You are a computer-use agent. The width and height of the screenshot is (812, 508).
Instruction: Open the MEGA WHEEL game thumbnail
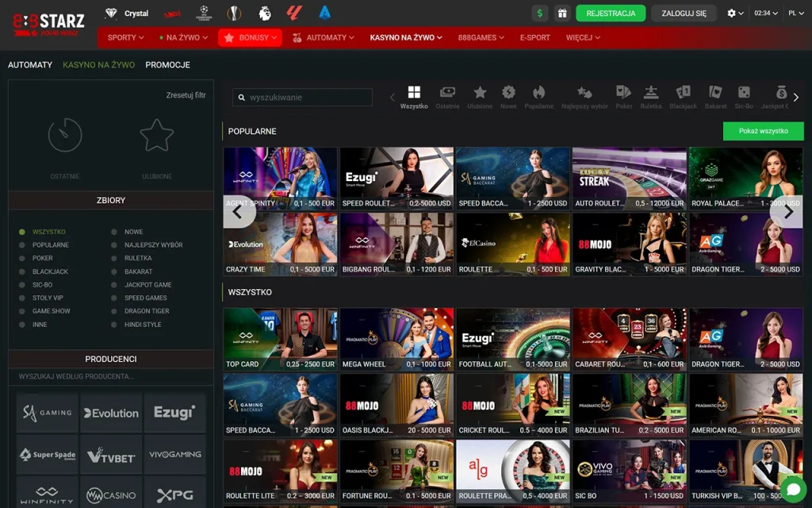[396, 339]
